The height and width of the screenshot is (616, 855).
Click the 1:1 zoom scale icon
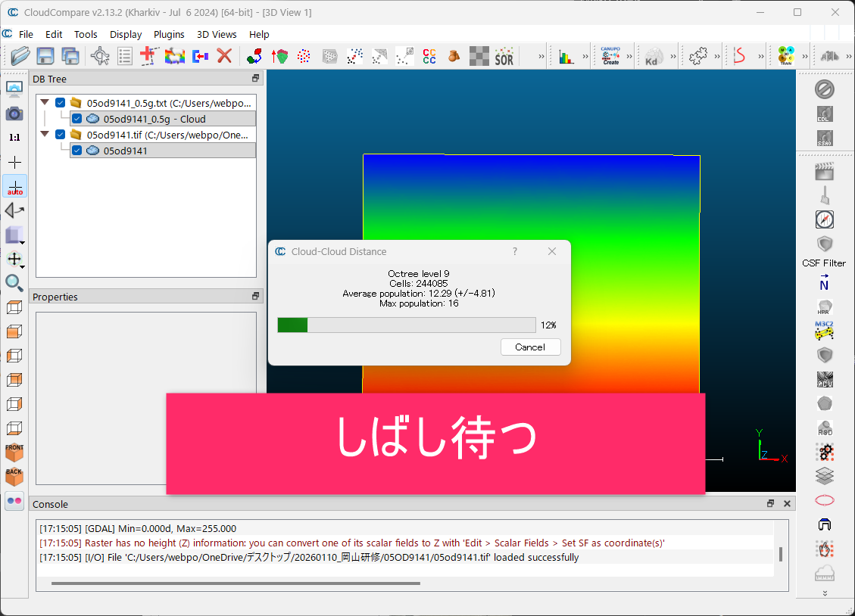click(x=14, y=138)
